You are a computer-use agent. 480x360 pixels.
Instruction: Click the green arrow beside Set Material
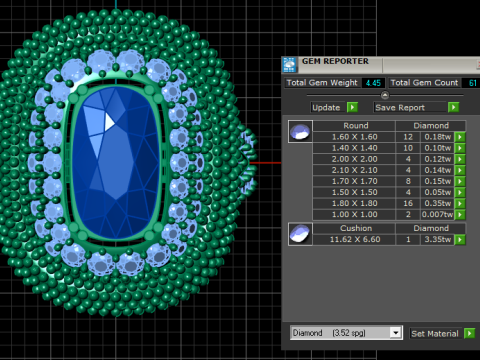(469, 333)
